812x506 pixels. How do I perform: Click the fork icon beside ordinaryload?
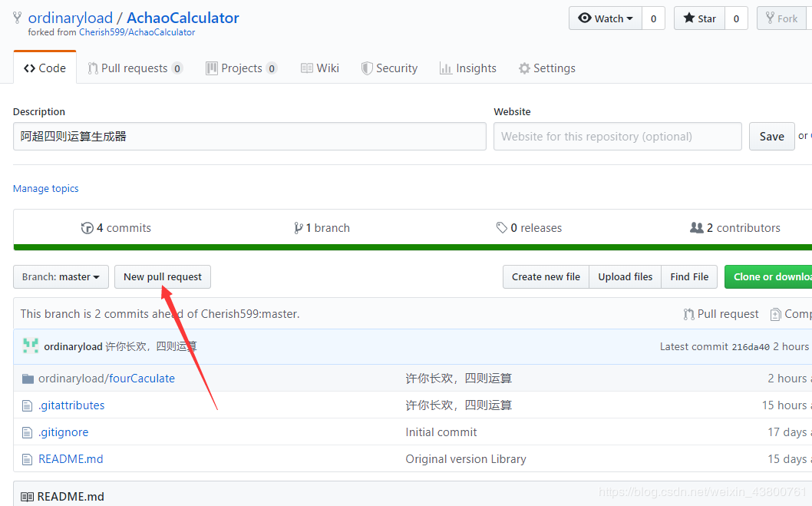pos(17,18)
